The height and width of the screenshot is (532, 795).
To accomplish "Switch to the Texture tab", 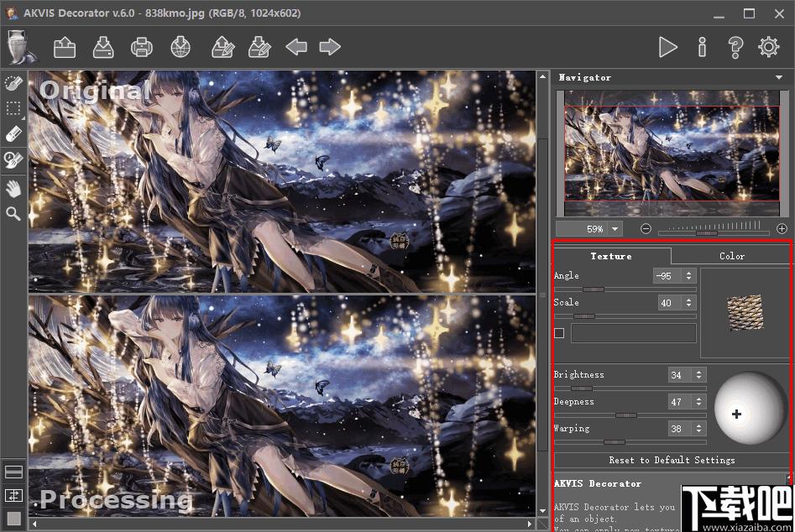I will coord(611,257).
